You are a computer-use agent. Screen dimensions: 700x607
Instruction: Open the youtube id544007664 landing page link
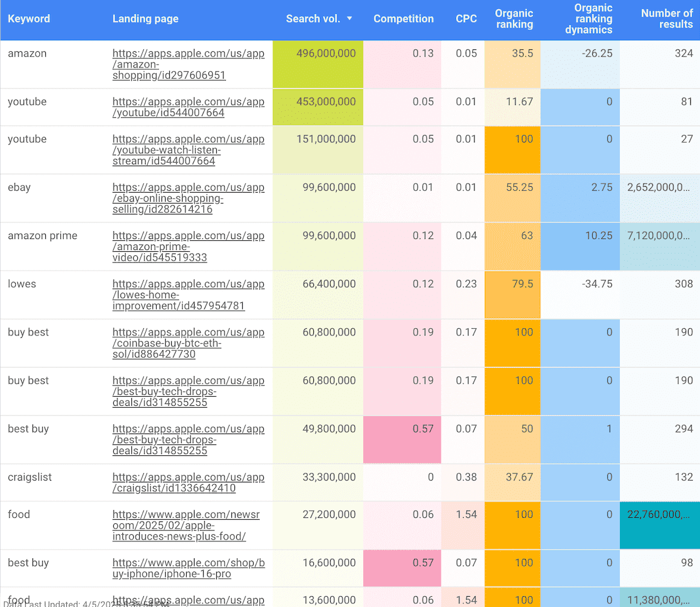point(188,108)
